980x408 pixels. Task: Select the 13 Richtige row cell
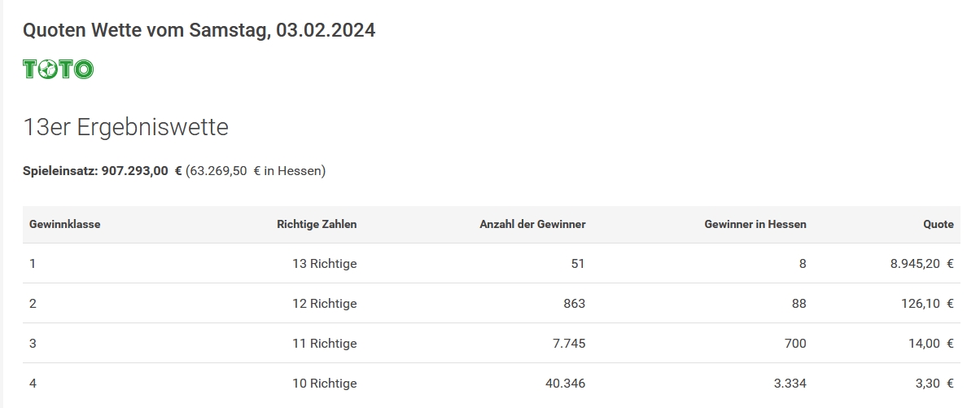(325, 264)
